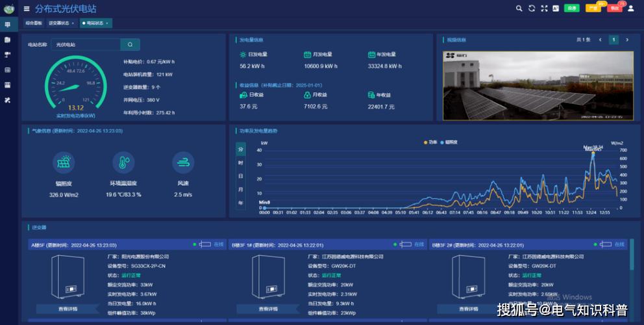Viewport: 644px width, 325px height.
Task: Select the 时 hour chart granularity
Action: (241, 163)
